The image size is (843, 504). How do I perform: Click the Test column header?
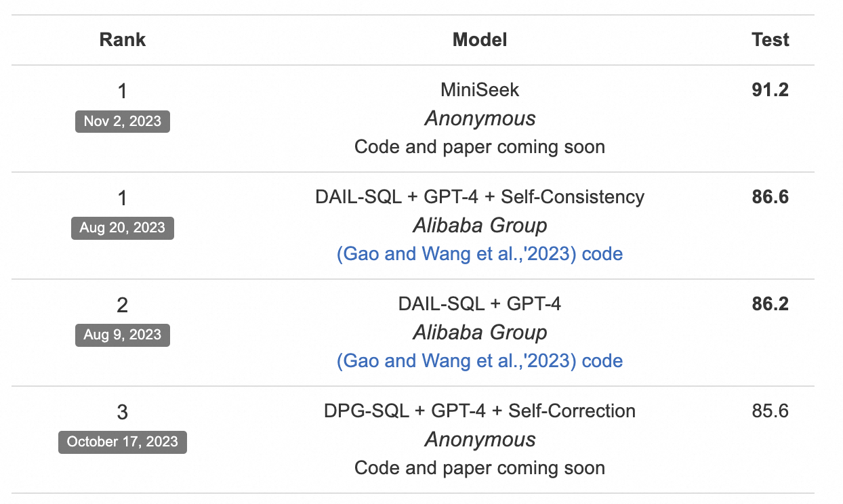tap(770, 40)
